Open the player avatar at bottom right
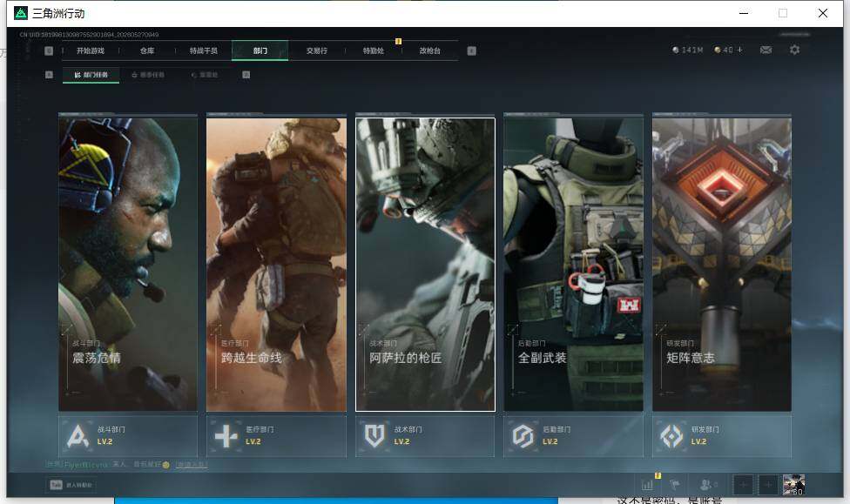Screen dimensions: 850x504 (x=793, y=485)
